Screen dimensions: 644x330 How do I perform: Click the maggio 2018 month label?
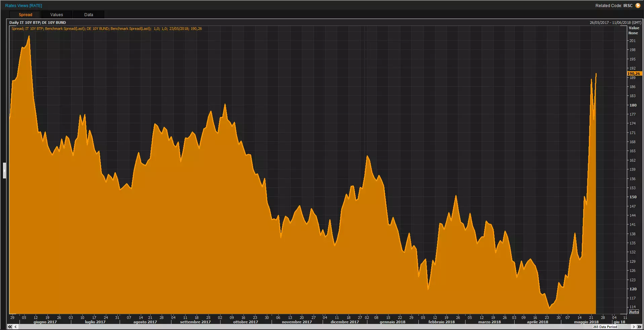(586, 322)
